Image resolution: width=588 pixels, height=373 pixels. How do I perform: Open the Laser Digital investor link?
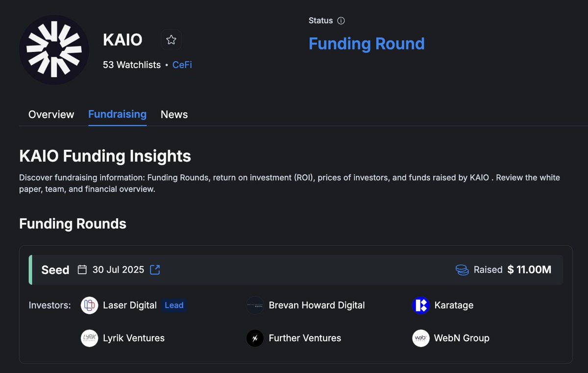coord(130,305)
